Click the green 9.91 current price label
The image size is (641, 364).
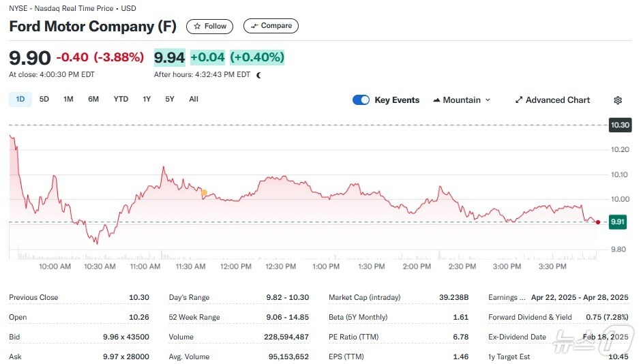click(x=617, y=222)
